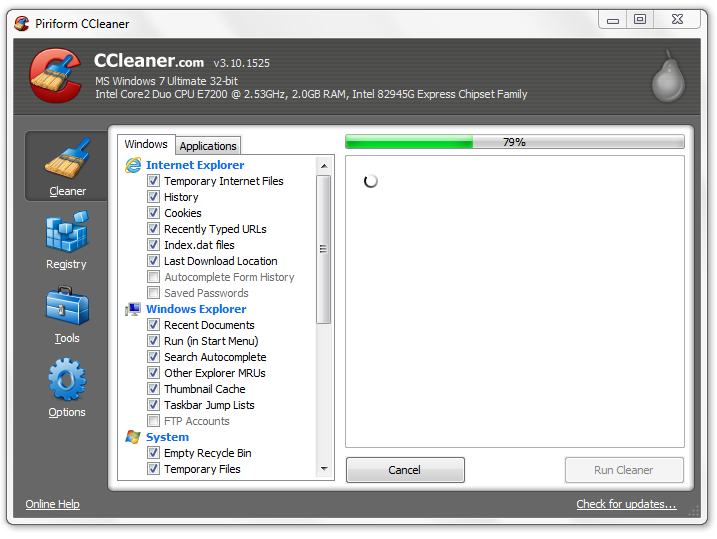Uncheck Temporary Internet Files

click(x=154, y=181)
